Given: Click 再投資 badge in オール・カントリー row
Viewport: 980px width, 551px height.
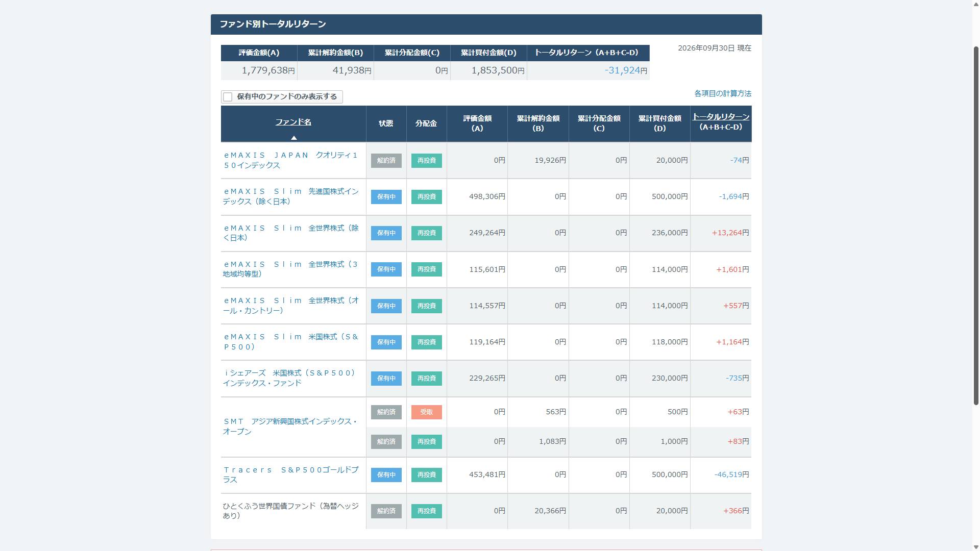Looking at the screenshot, I should coord(427,306).
